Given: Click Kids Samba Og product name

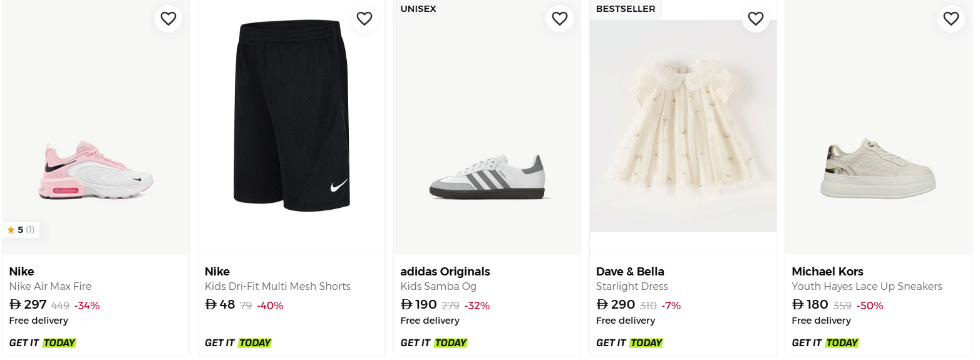Looking at the screenshot, I should tap(438, 286).
